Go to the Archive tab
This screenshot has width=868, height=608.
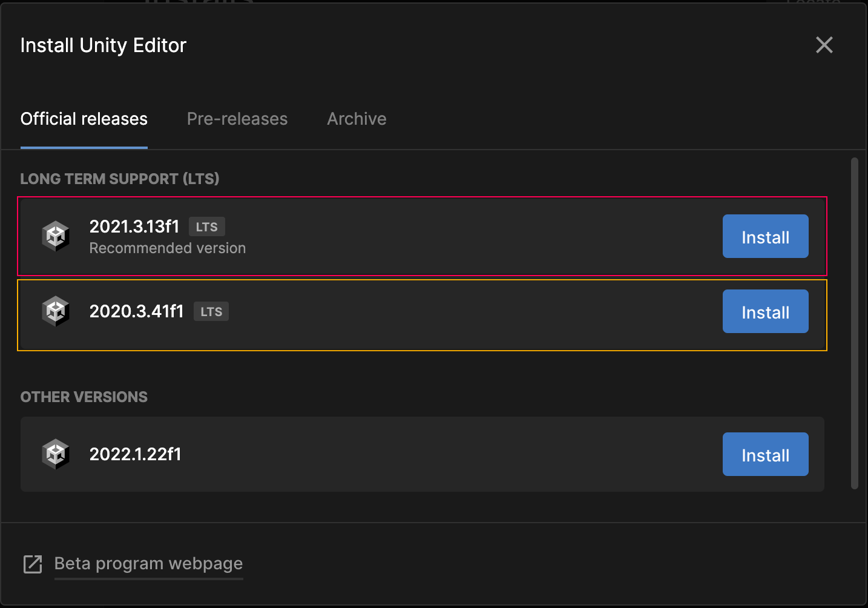(357, 119)
